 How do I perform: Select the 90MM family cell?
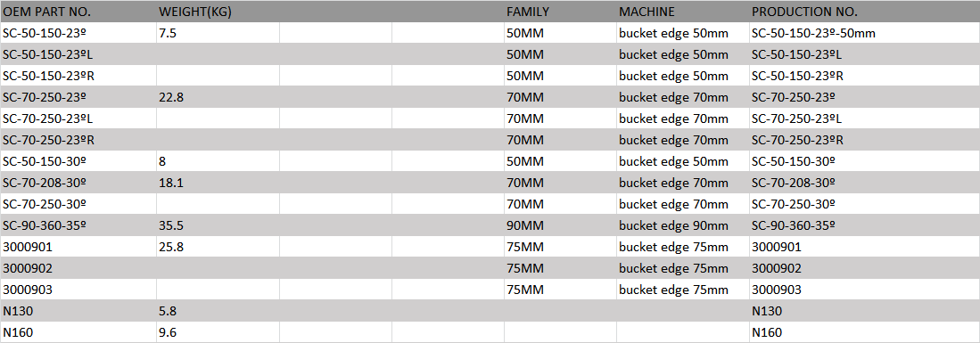560,225
